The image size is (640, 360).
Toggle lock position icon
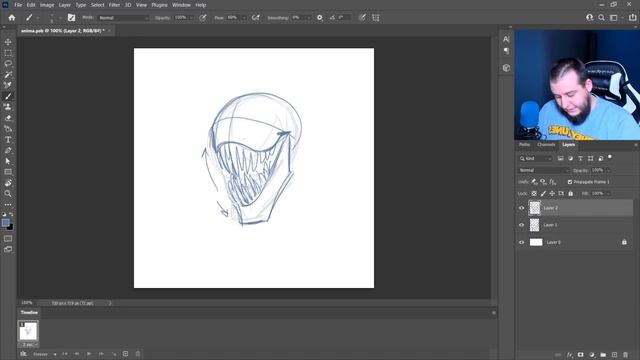(552, 193)
